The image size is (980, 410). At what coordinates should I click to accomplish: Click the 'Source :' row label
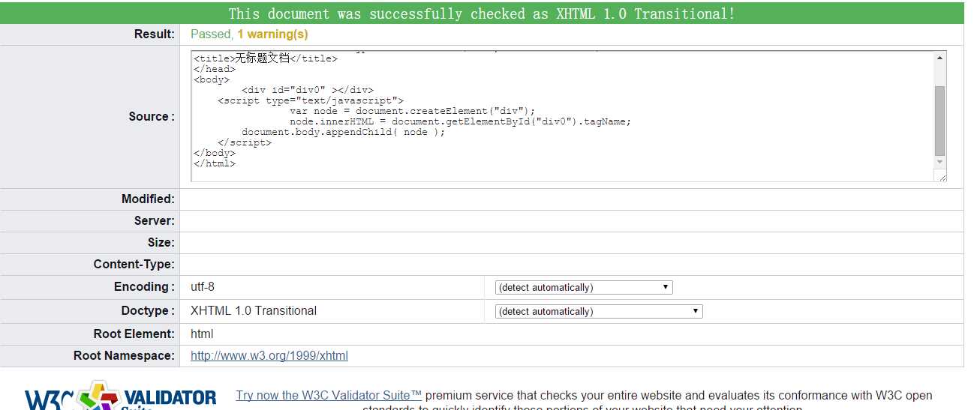152,117
